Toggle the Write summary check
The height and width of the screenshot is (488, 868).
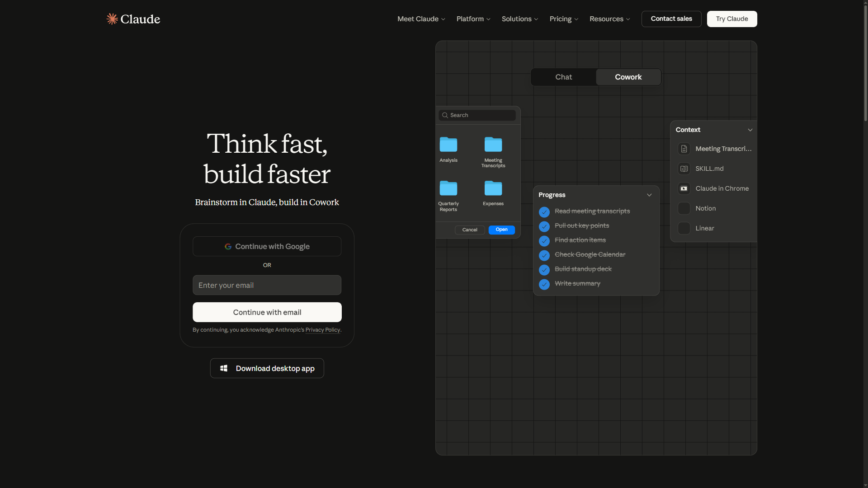[x=544, y=284]
